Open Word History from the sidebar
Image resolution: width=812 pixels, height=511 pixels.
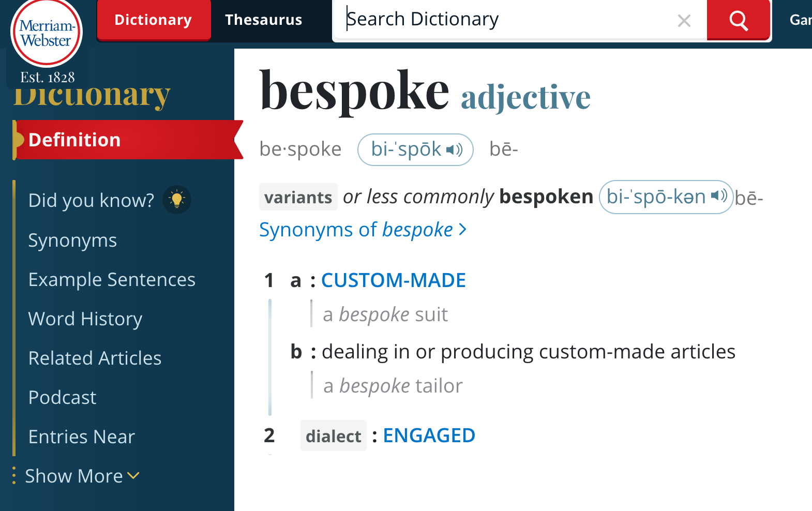85,319
